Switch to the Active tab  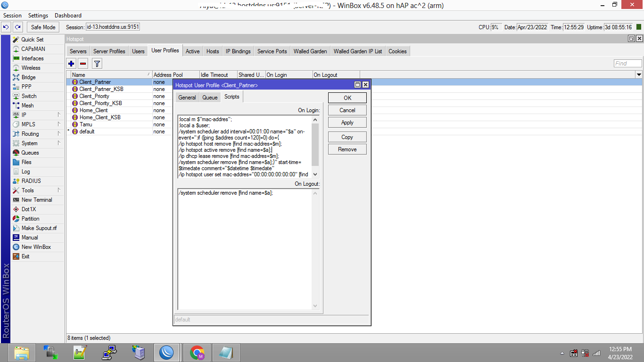192,51
